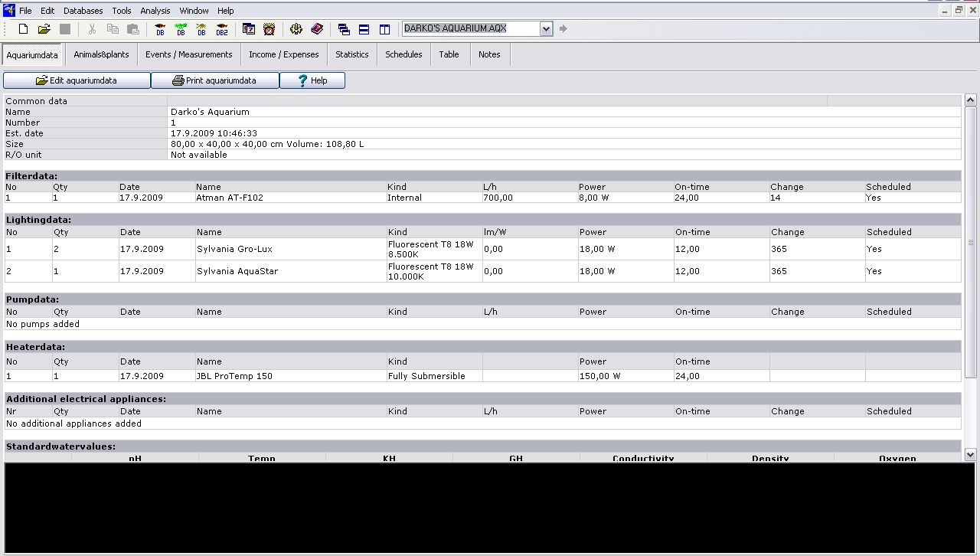Image resolution: width=980 pixels, height=556 pixels.
Task: Open the Window menu
Action: point(194,11)
